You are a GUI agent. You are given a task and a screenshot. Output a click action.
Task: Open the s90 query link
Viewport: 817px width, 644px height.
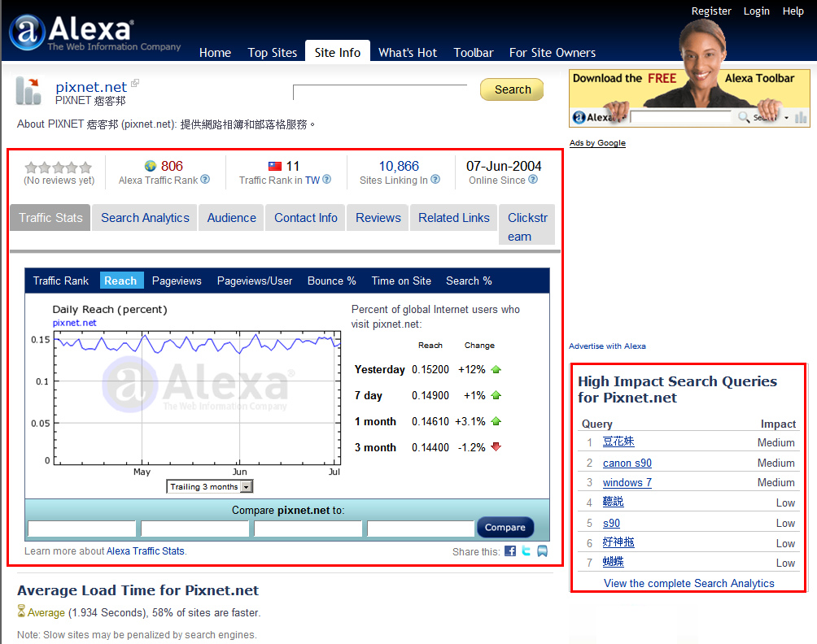pyautogui.click(x=611, y=523)
